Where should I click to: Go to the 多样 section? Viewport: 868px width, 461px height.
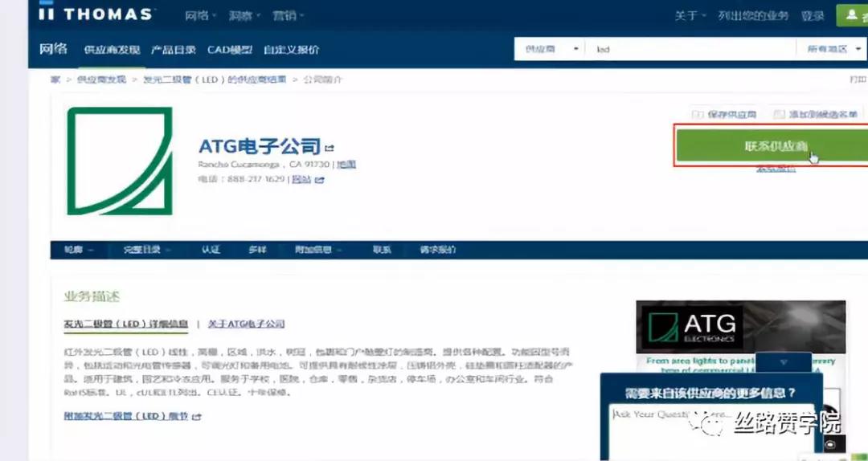(257, 250)
